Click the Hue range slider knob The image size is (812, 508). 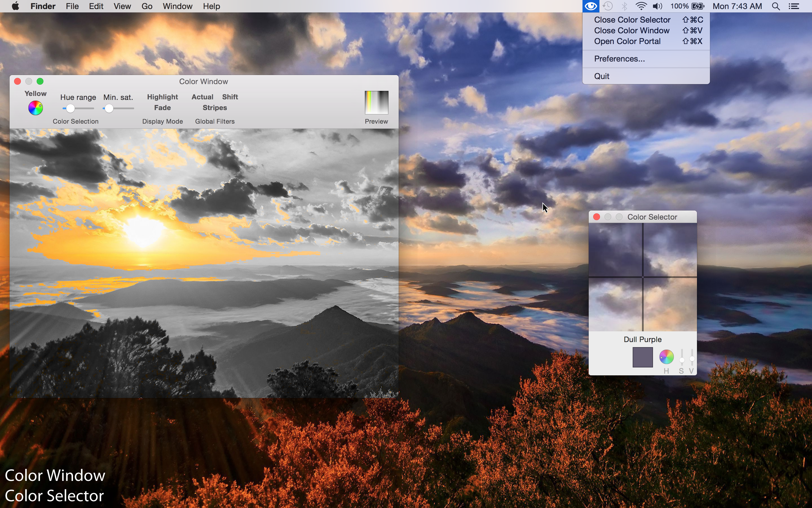70,109
